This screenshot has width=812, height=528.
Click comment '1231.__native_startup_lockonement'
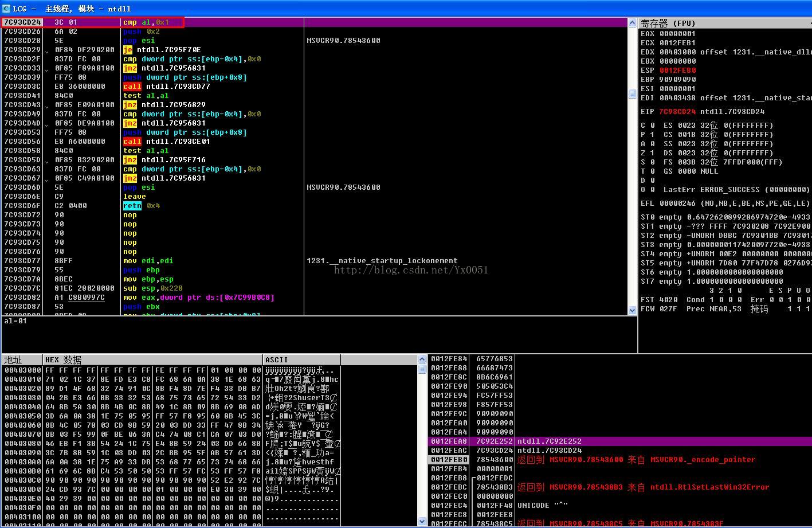click(x=382, y=261)
